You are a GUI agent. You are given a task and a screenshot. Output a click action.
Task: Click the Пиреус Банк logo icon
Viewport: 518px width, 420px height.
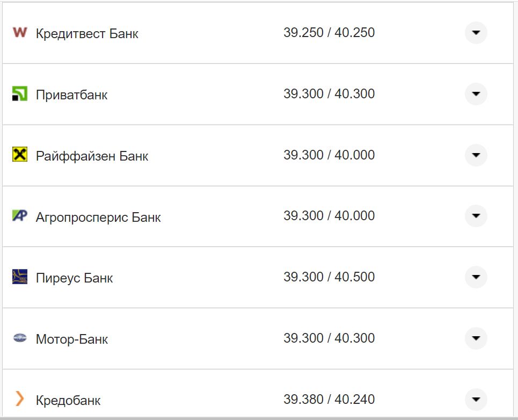pos(19,277)
